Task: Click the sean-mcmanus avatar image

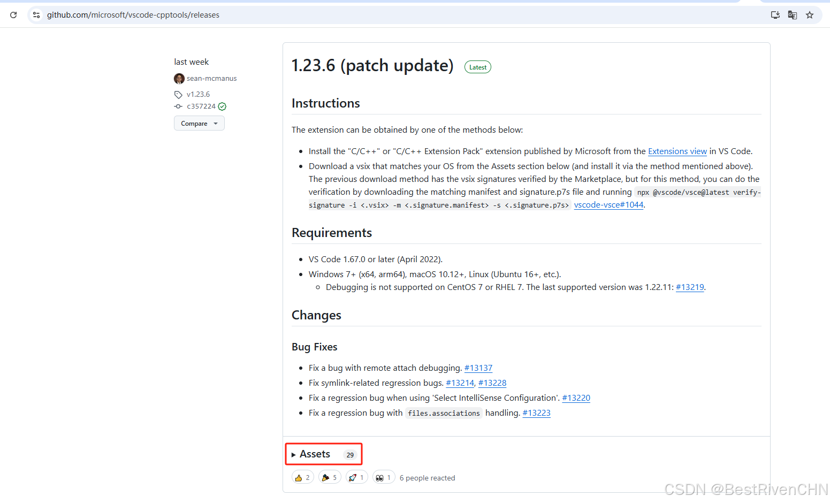Action: [179, 79]
